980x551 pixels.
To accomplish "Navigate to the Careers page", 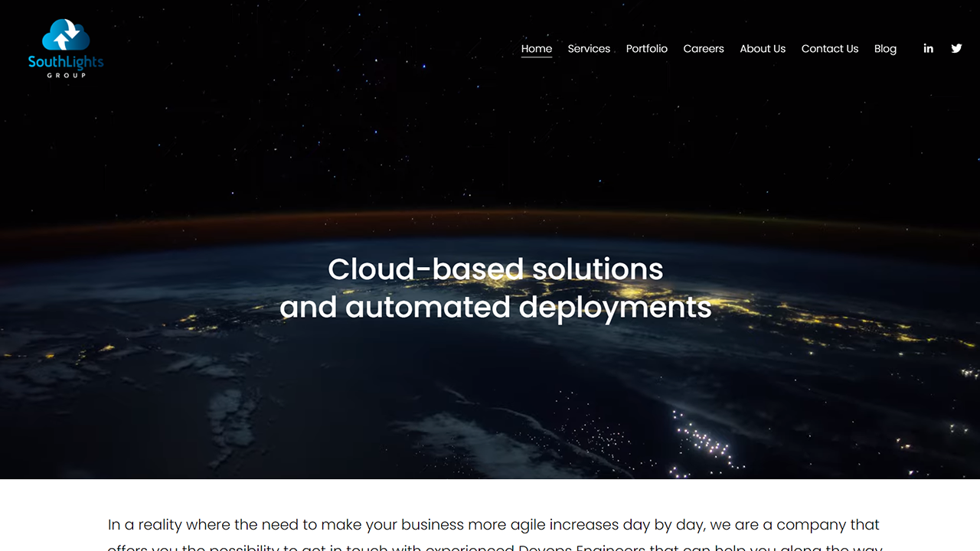I will (703, 48).
